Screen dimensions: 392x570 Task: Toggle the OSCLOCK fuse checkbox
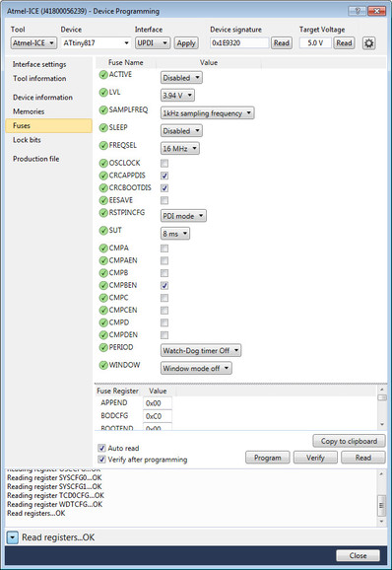(x=164, y=164)
